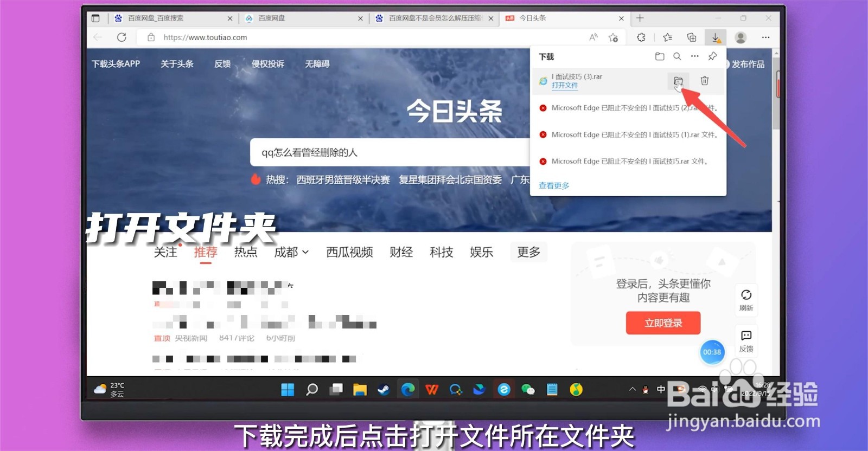The image size is (868, 451).
Task: Open WPS Office from taskbar
Action: click(x=432, y=389)
